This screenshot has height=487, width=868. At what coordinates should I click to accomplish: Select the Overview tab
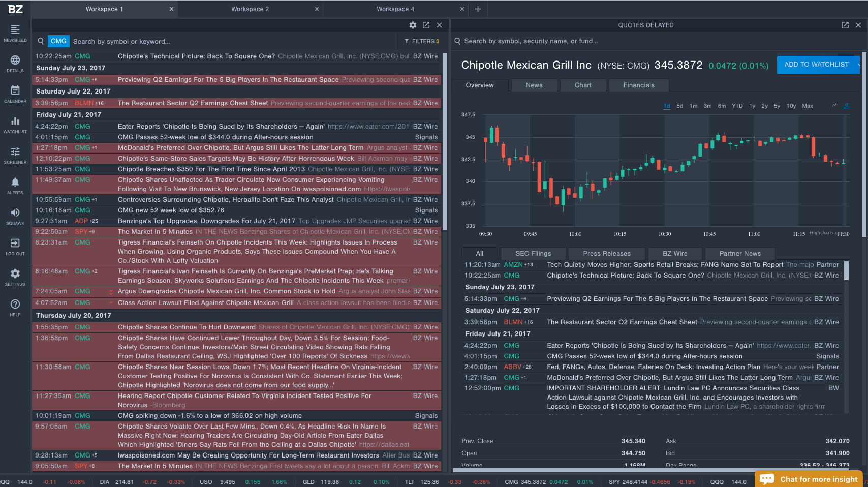[x=480, y=85]
